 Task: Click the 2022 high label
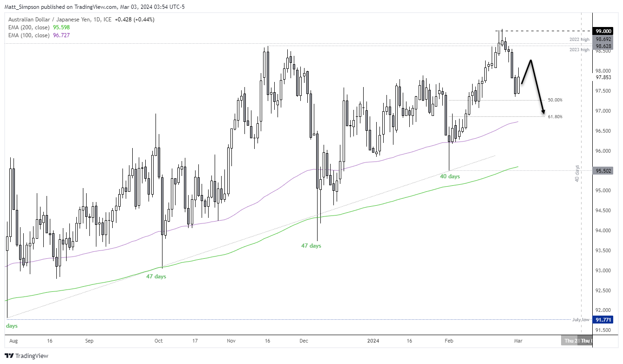(x=580, y=40)
